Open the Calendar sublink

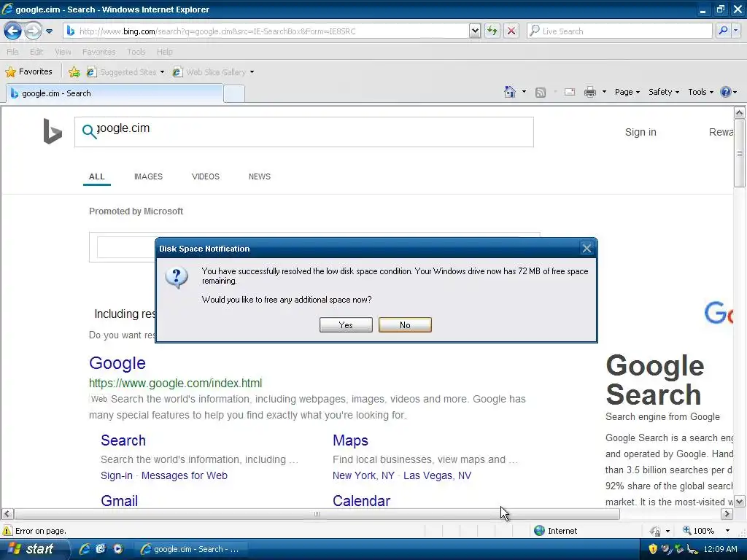pyautogui.click(x=361, y=501)
